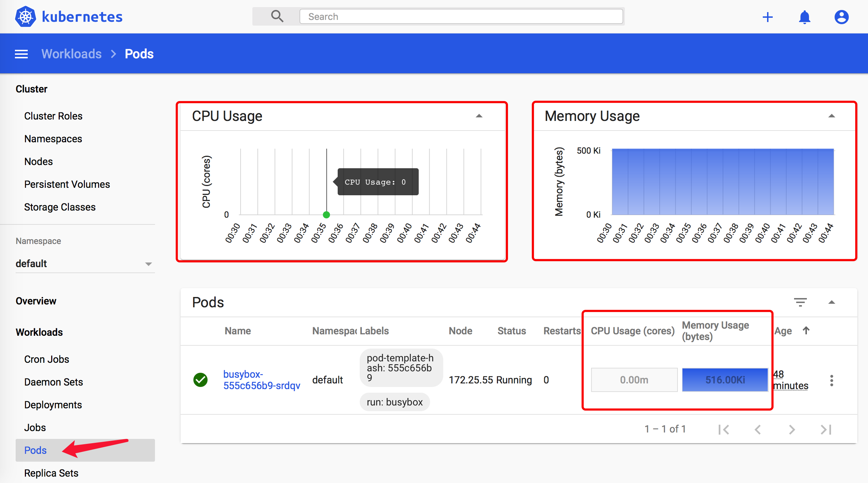Open the default namespace dropdown
Viewport: 868px width, 483px height.
pos(85,264)
